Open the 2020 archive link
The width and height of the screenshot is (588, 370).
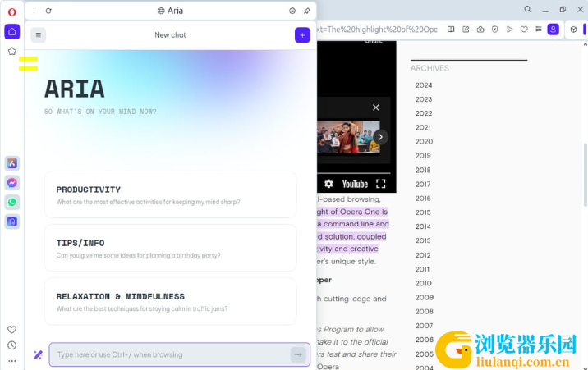tap(424, 142)
